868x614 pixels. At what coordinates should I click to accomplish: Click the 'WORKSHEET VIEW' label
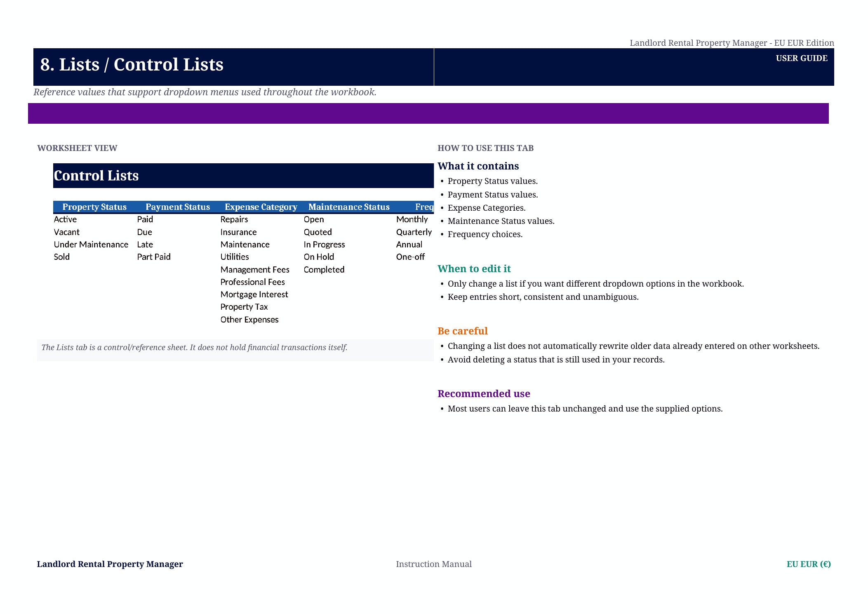tap(77, 148)
